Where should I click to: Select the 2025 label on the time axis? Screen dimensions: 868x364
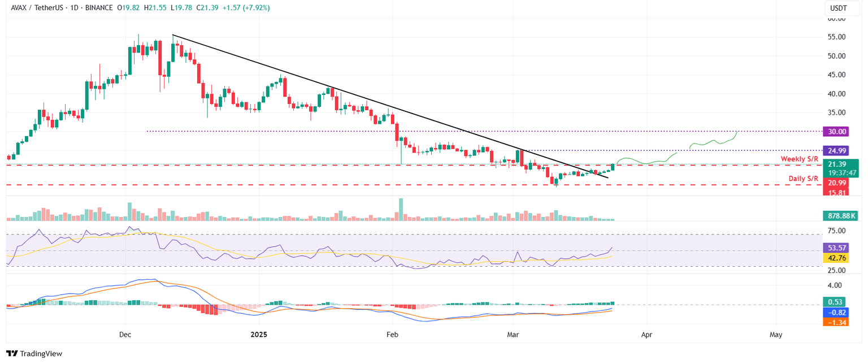coord(259,335)
